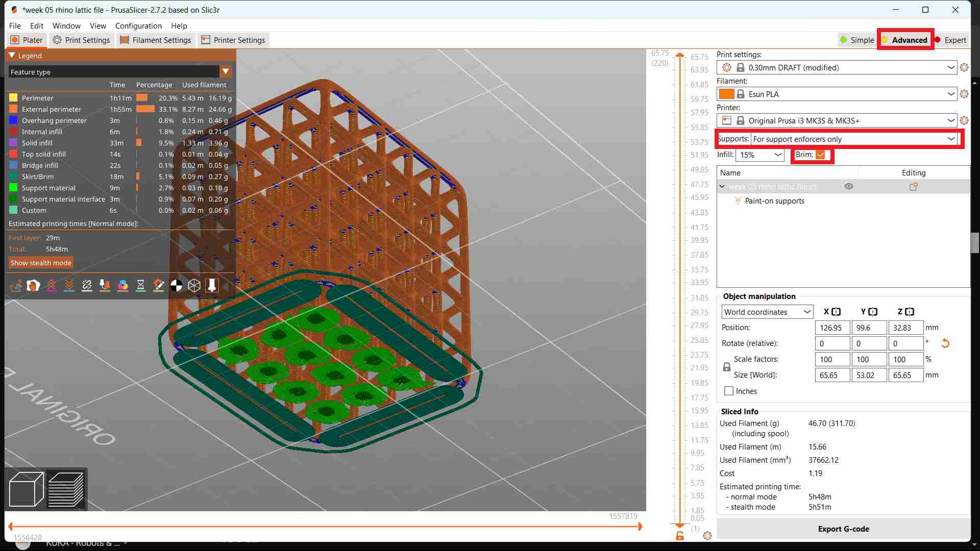Click Export G-code button
Image resolution: width=980 pixels, height=551 pixels.
(x=843, y=529)
